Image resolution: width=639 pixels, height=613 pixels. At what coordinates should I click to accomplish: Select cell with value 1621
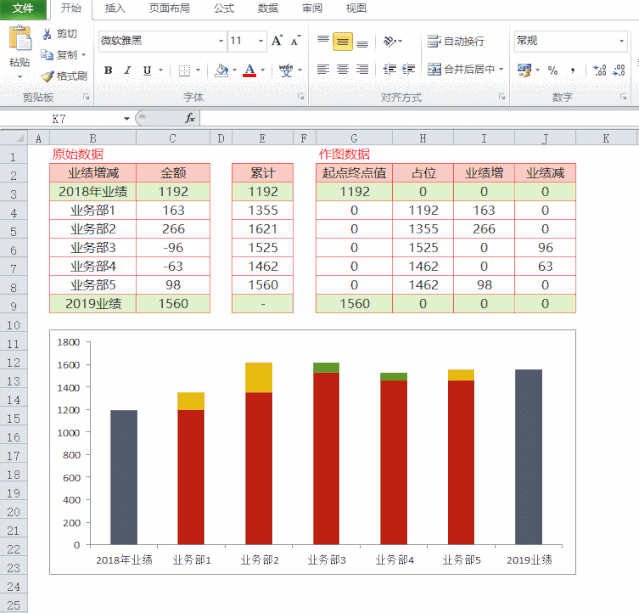click(263, 229)
